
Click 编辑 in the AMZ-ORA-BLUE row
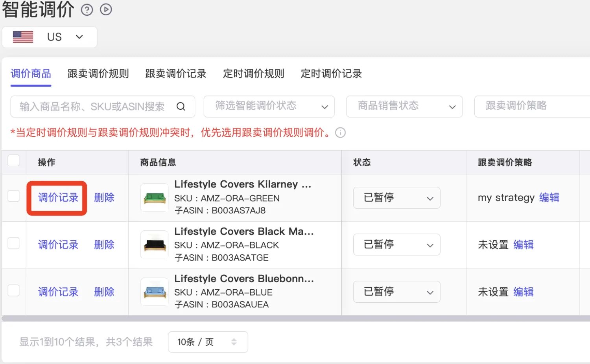(524, 292)
